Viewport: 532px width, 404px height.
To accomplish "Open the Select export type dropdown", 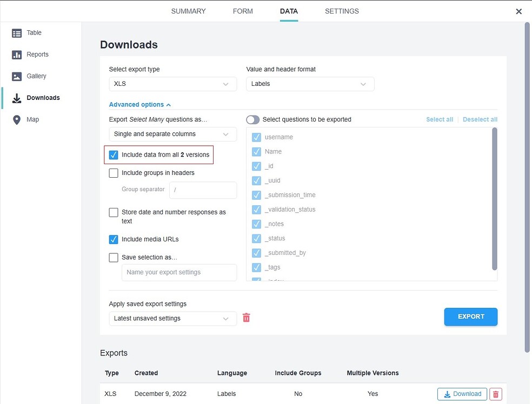I will [172, 84].
